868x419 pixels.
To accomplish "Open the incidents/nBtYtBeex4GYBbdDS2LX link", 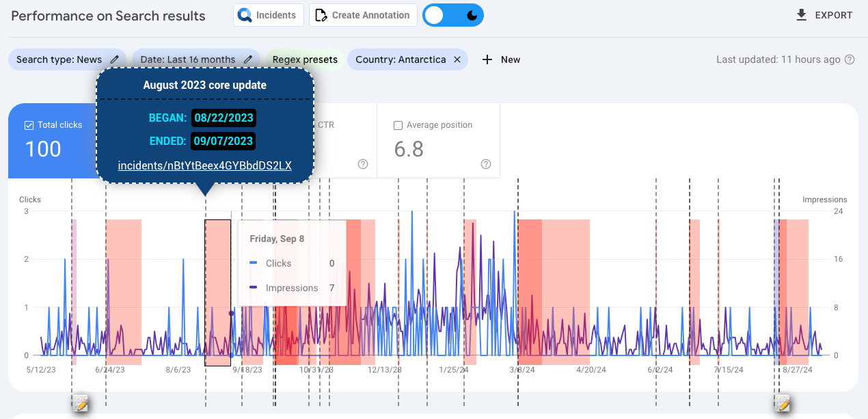I will pos(205,165).
